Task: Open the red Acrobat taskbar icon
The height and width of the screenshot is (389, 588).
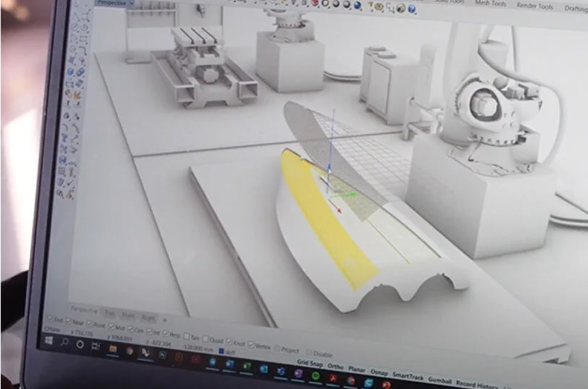Action: coord(333,378)
